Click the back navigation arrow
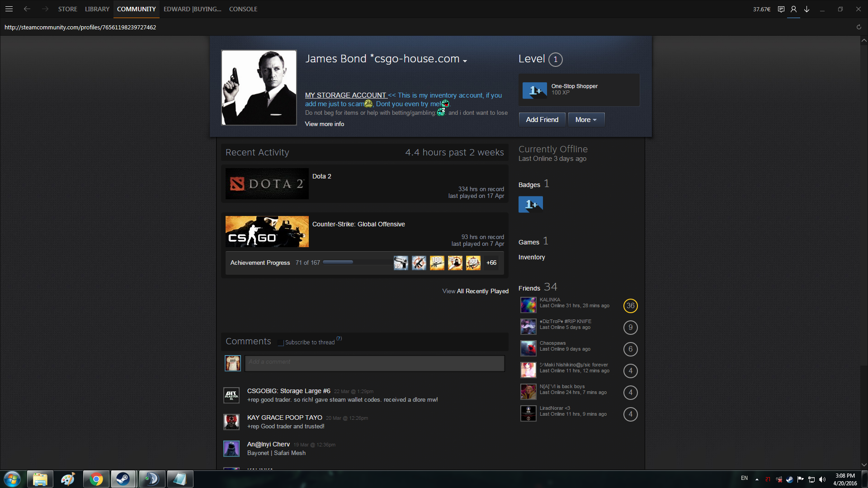The image size is (868, 488). 27,9
